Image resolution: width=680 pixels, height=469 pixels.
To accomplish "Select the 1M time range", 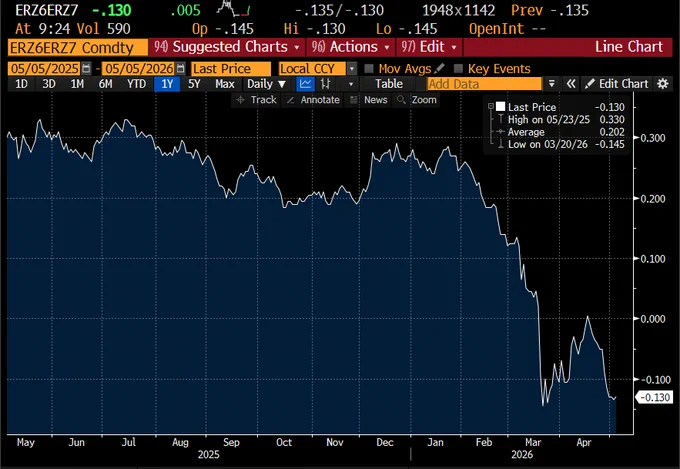I will (77, 84).
